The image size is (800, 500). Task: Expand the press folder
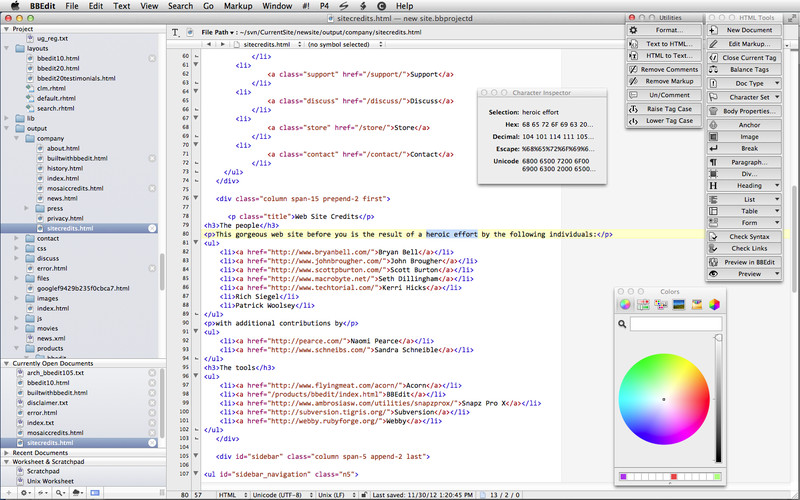(x=28, y=208)
